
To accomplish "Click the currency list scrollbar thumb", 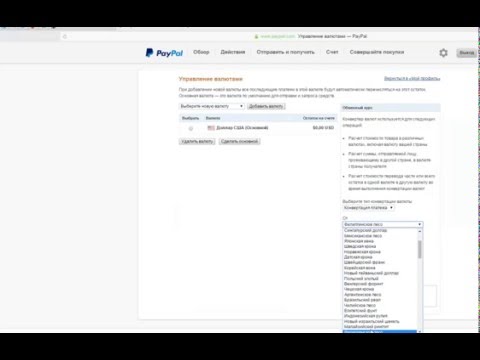I will click(x=420, y=249).
